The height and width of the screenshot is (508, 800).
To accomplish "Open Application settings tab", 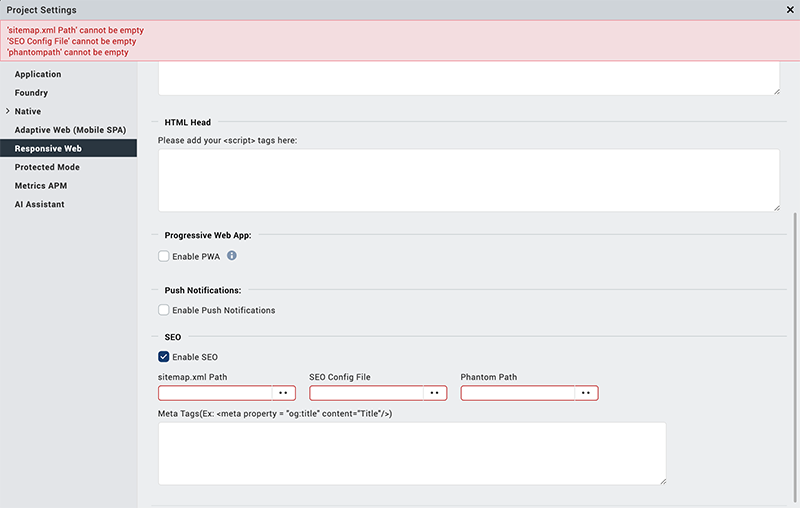I will [38, 74].
